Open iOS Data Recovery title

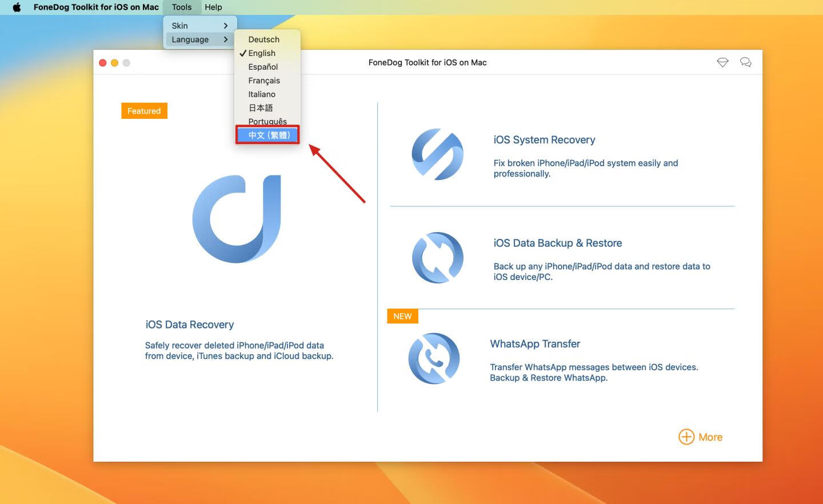pos(190,325)
